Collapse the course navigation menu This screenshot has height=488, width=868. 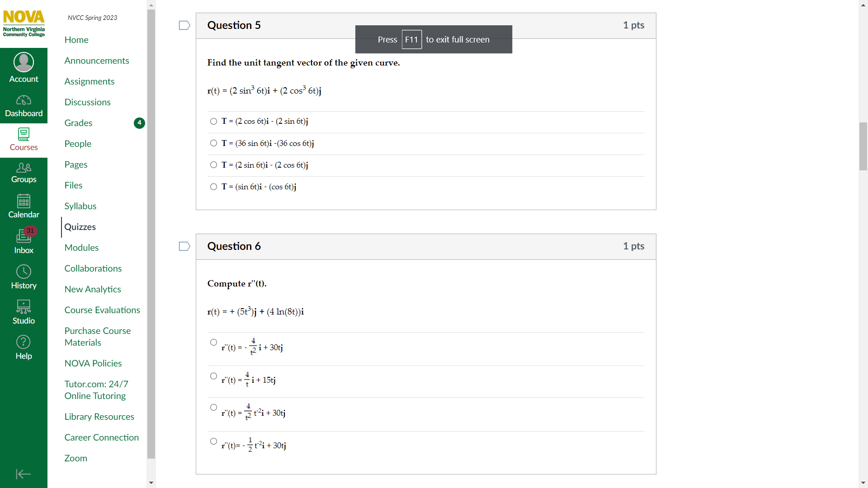[24, 474]
